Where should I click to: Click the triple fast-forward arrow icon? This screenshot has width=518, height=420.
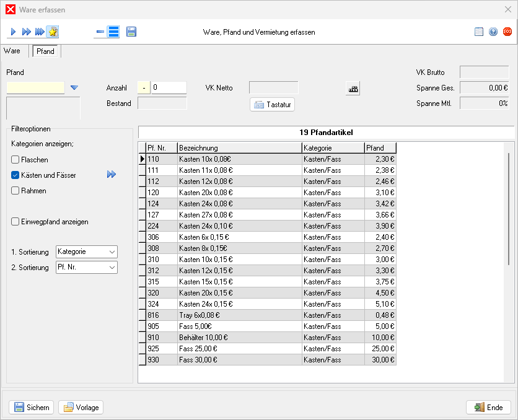(x=40, y=32)
